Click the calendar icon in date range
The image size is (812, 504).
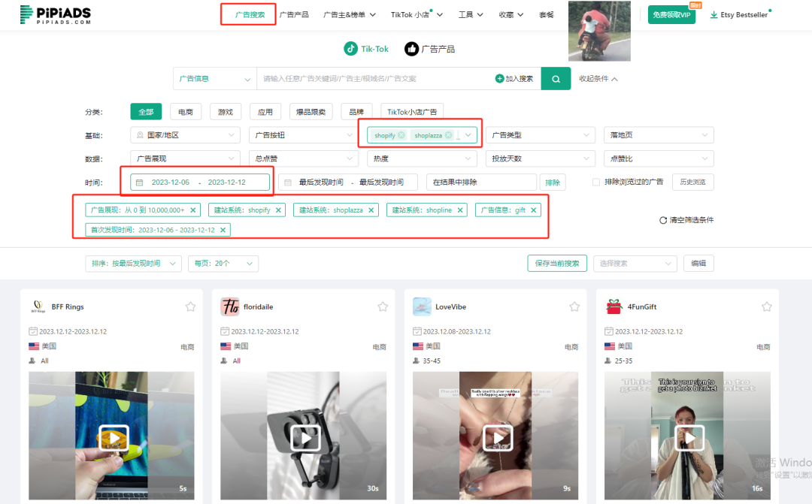pyautogui.click(x=139, y=182)
